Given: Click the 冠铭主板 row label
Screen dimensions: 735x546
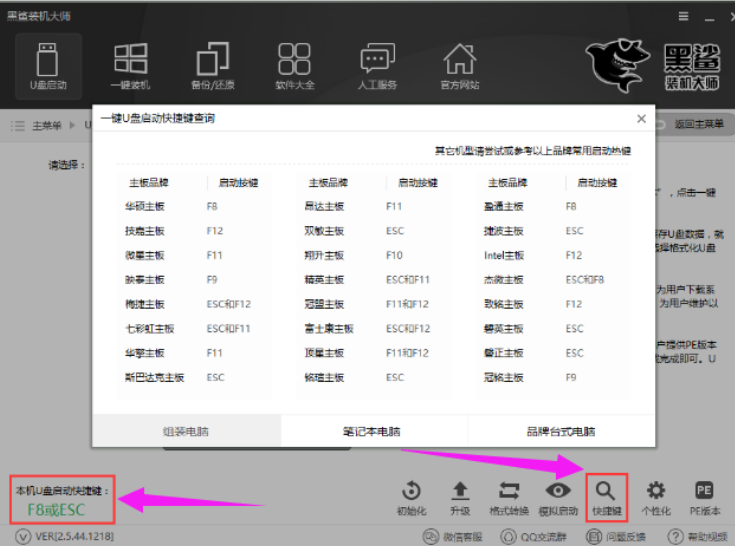Looking at the screenshot, I should point(504,377).
